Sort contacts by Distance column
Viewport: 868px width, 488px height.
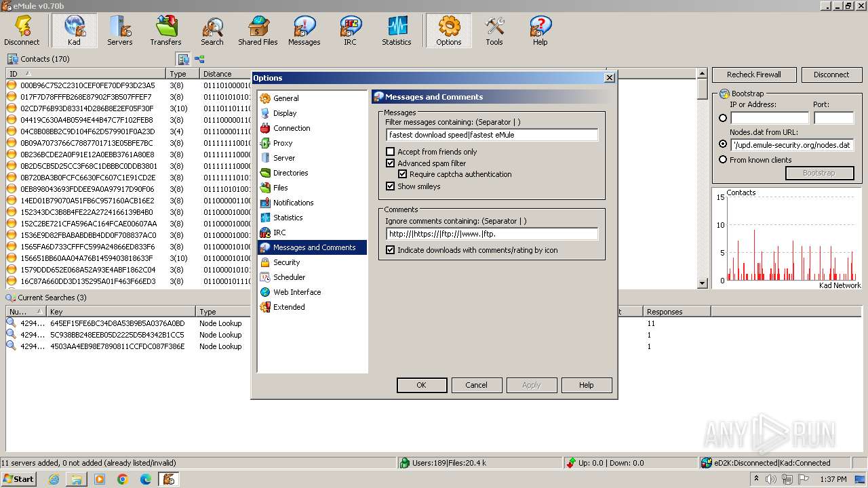[226, 74]
